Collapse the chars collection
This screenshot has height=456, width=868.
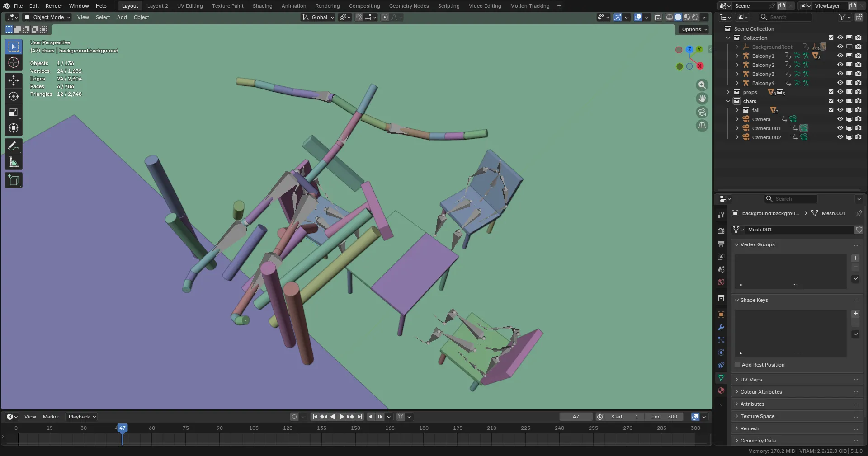(x=728, y=101)
